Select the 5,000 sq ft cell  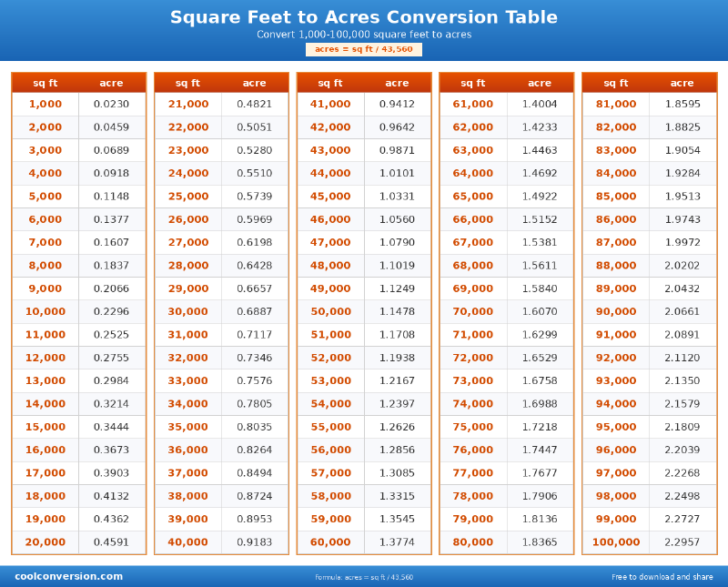(x=45, y=197)
